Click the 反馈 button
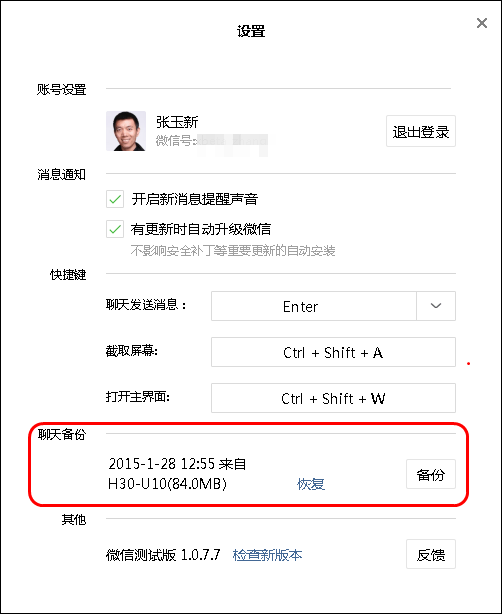502x614 pixels. pyautogui.click(x=431, y=554)
